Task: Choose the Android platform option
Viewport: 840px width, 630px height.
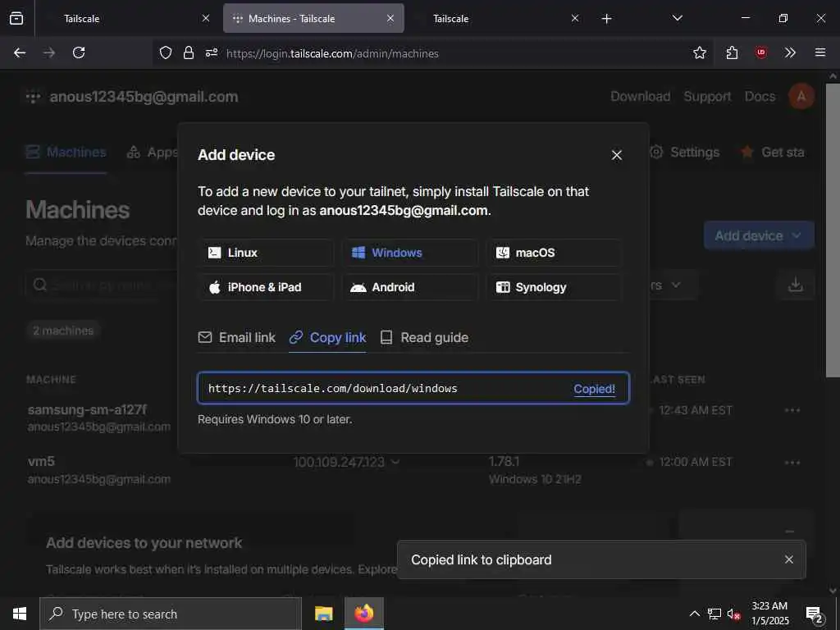Action: pos(410,287)
